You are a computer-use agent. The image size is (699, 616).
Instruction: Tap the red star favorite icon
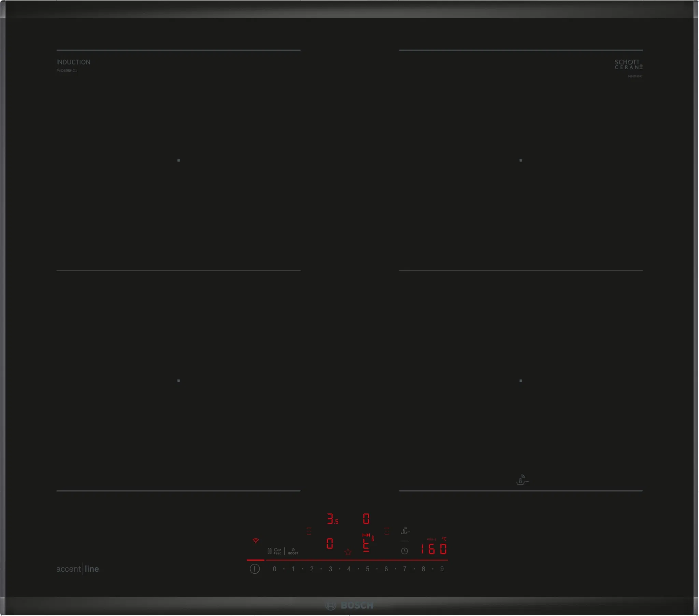point(348,552)
